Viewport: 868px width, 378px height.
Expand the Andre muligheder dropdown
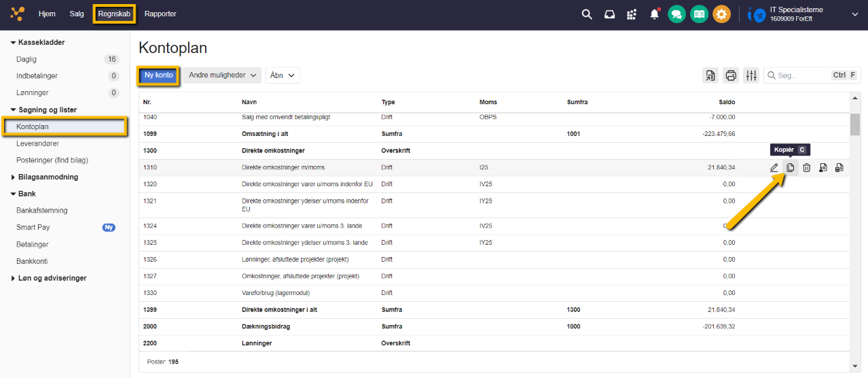(221, 75)
